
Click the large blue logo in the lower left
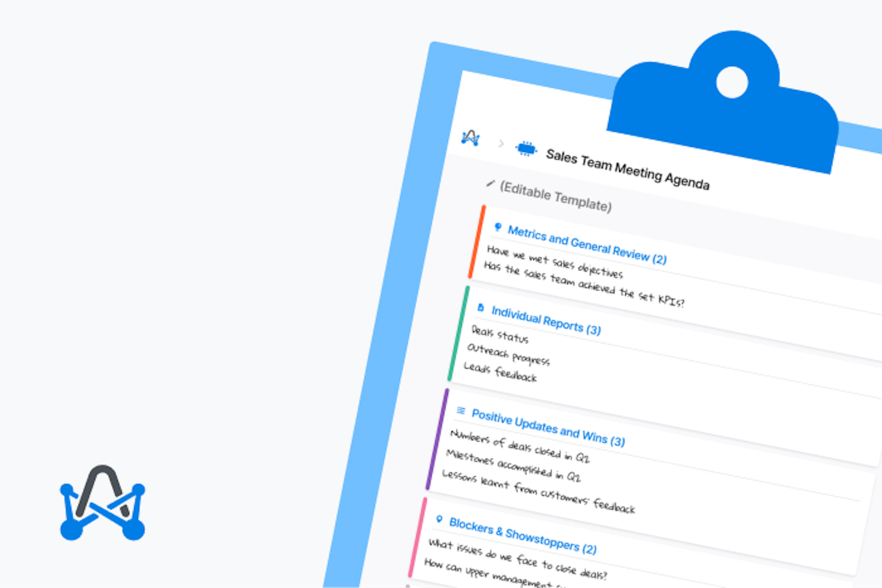[x=102, y=503]
